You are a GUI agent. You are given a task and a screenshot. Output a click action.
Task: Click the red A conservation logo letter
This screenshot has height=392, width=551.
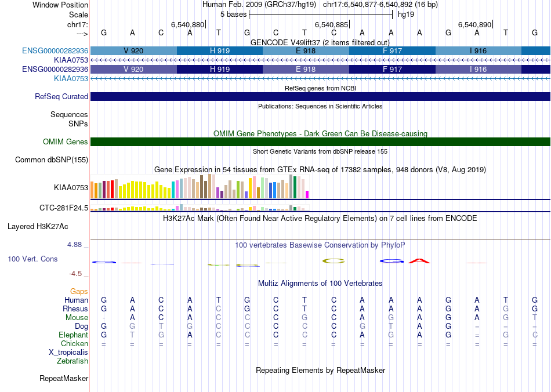[419, 260]
